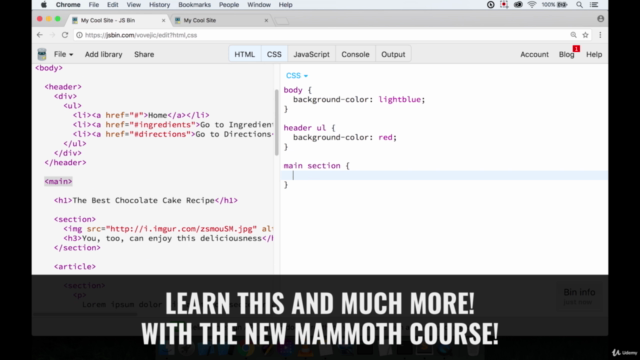The width and height of the screenshot is (640, 360).
Task: Open the Notification Center list icon
Action: tap(594, 5)
